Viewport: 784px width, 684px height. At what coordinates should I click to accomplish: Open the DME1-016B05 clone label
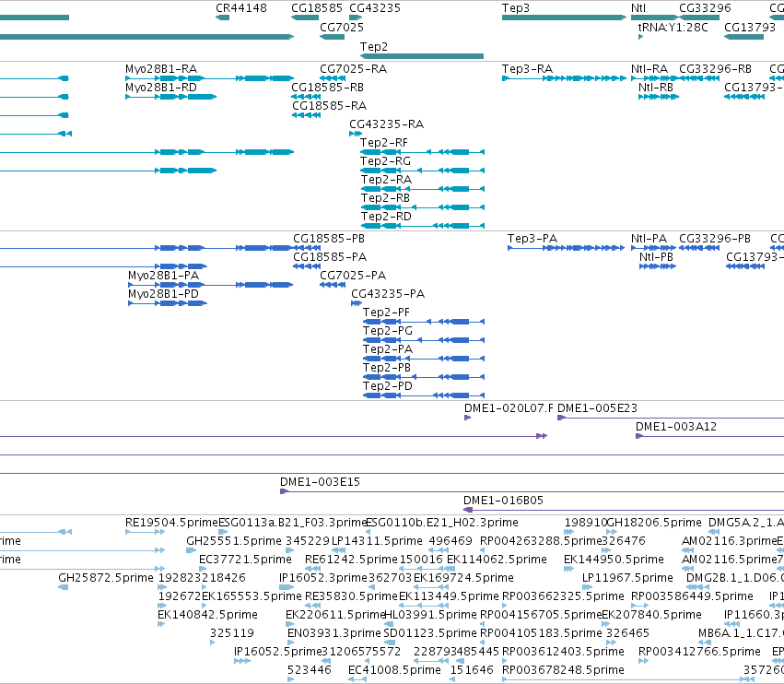pos(504,501)
